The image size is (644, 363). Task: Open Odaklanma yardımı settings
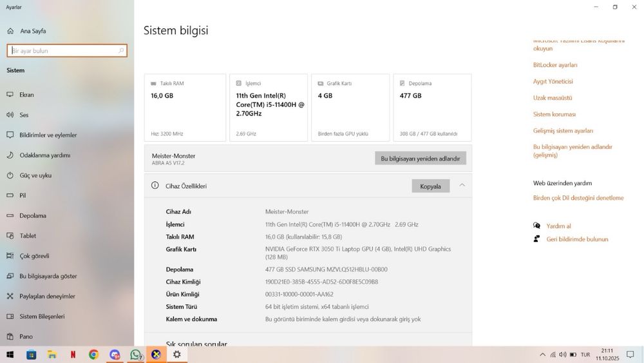tap(45, 155)
